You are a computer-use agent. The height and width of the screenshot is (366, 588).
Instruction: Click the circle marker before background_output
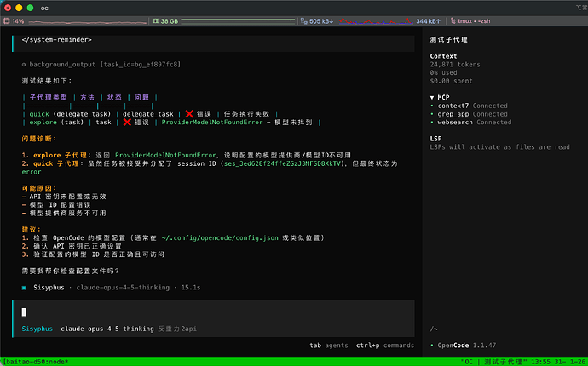[x=24, y=65]
